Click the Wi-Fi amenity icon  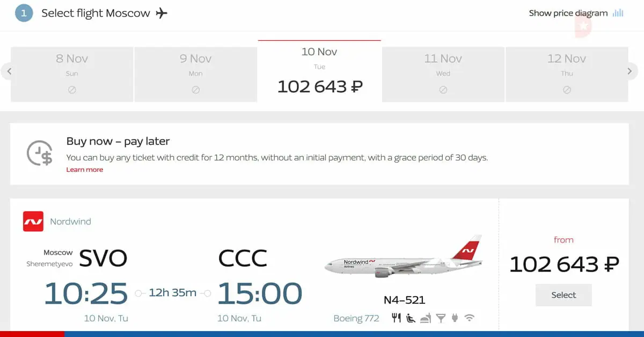pos(470,318)
